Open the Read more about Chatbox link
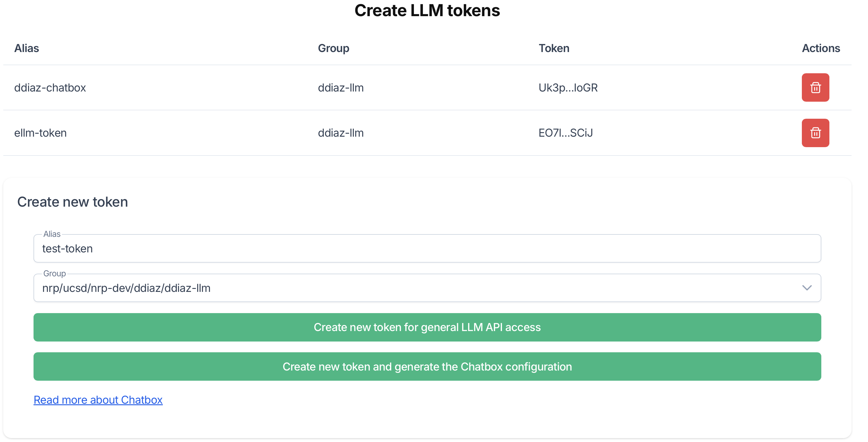The image size is (868, 442). coord(98,400)
